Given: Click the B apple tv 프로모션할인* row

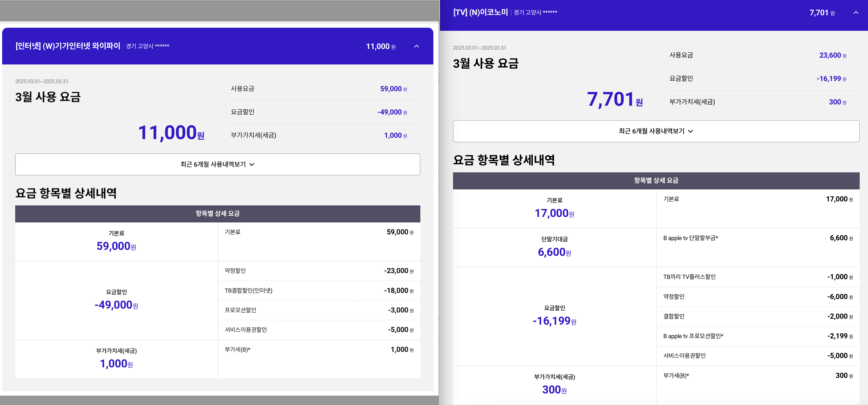Looking at the screenshot, I should click(x=758, y=336).
